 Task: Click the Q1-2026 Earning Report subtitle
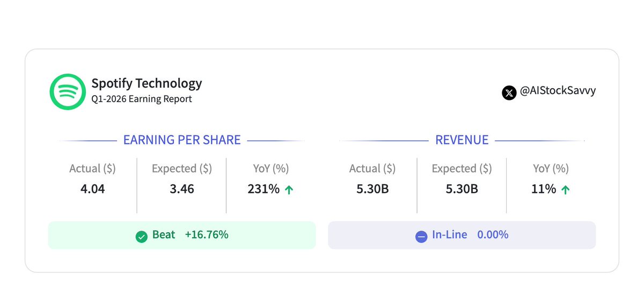(x=142, y=99)
